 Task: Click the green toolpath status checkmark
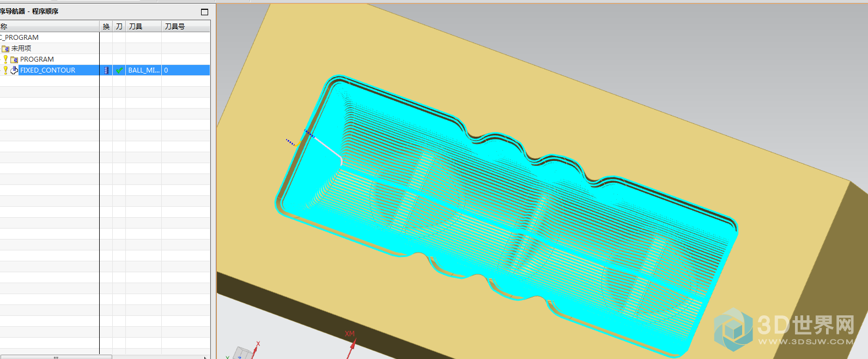tap(119, 70)
